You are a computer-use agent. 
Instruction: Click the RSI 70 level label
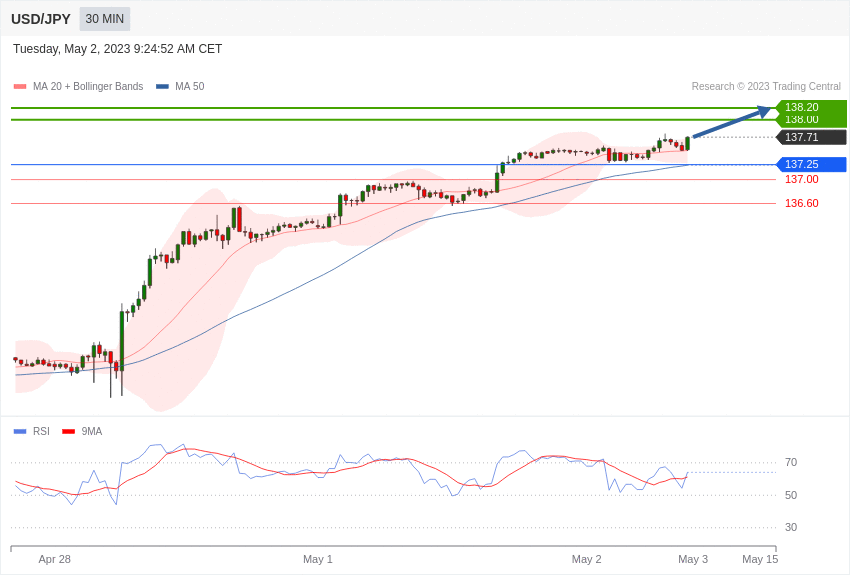pyautogui.click(x=791, y=463)
